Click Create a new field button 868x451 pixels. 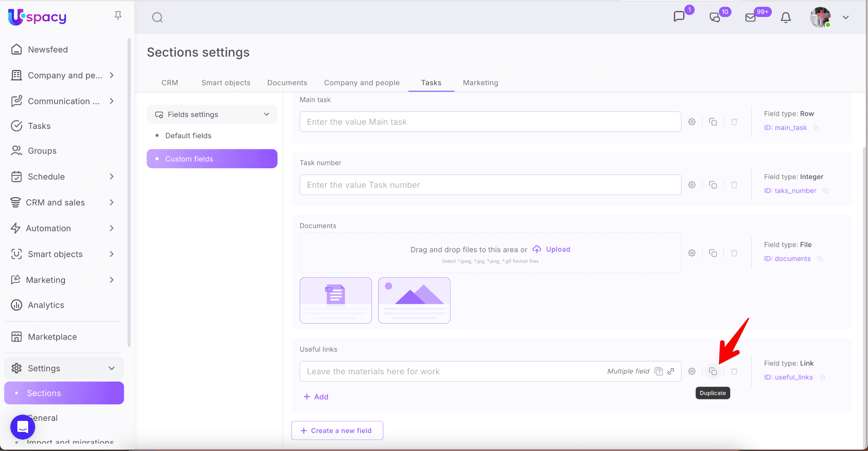pos(337,431)
